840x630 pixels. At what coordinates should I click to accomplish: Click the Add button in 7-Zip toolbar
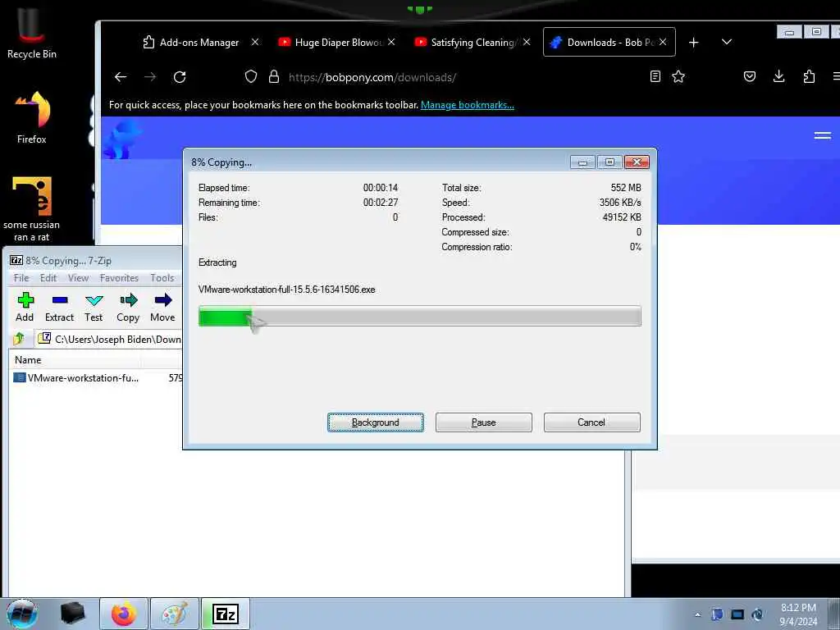tap(25, 307)
